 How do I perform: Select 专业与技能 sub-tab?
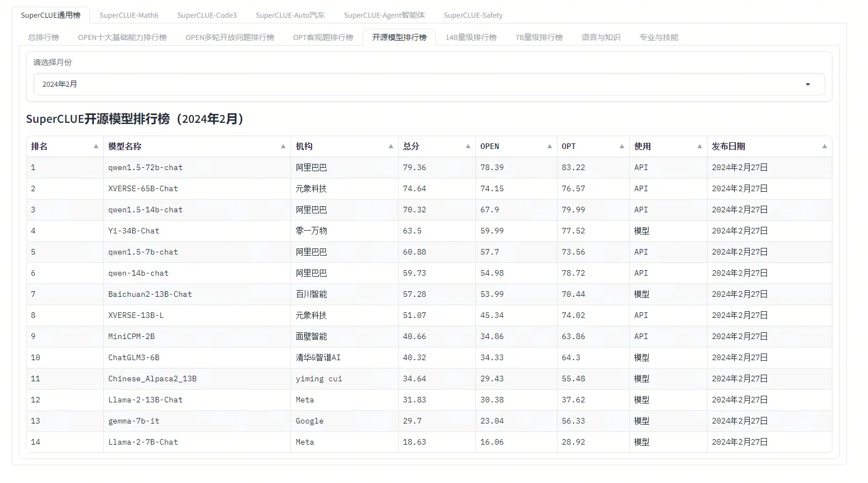[659, 37]
